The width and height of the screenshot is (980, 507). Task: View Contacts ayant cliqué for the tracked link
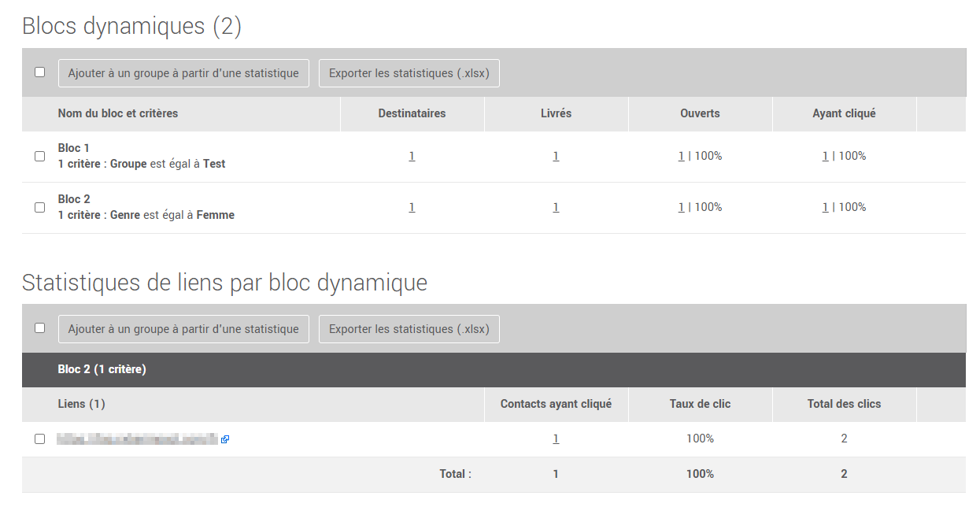click(x=556, y=439)
